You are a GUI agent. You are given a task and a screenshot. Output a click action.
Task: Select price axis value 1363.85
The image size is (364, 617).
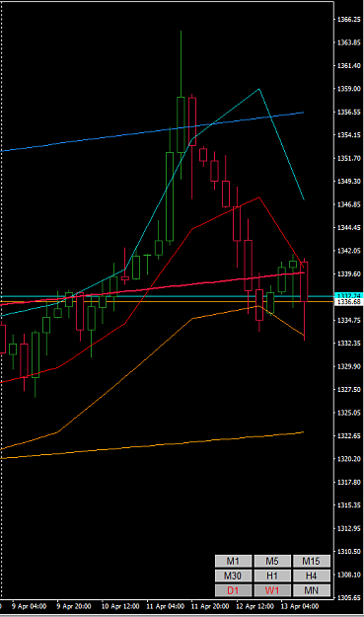tap(349, 42)
